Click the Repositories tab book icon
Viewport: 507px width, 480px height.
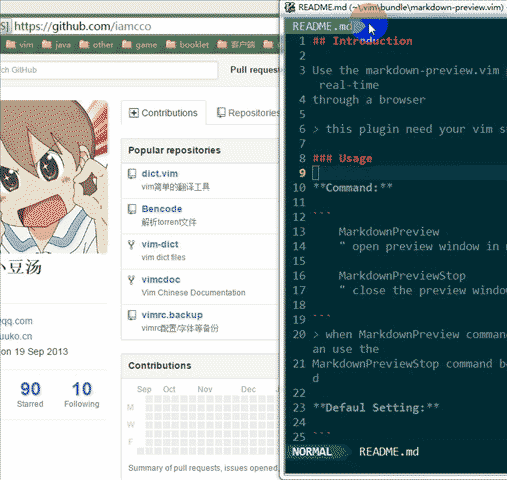pos(221,113)
